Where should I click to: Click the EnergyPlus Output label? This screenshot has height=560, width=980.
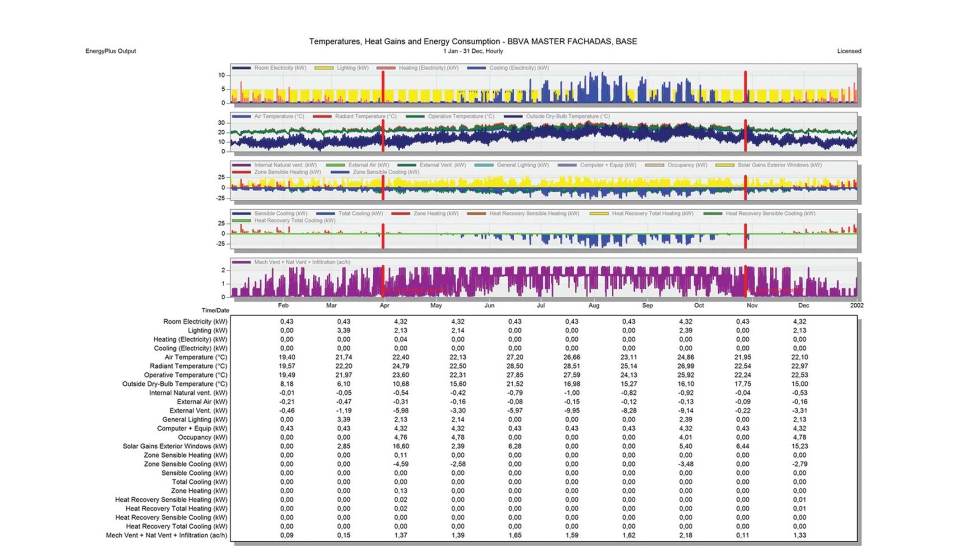click(x=111, y=51)
